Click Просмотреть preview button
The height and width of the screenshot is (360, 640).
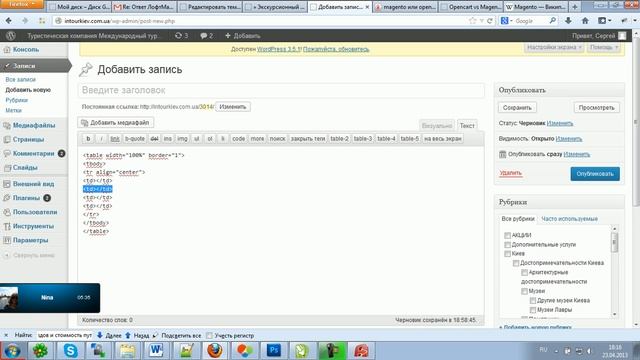pos(596,108)
